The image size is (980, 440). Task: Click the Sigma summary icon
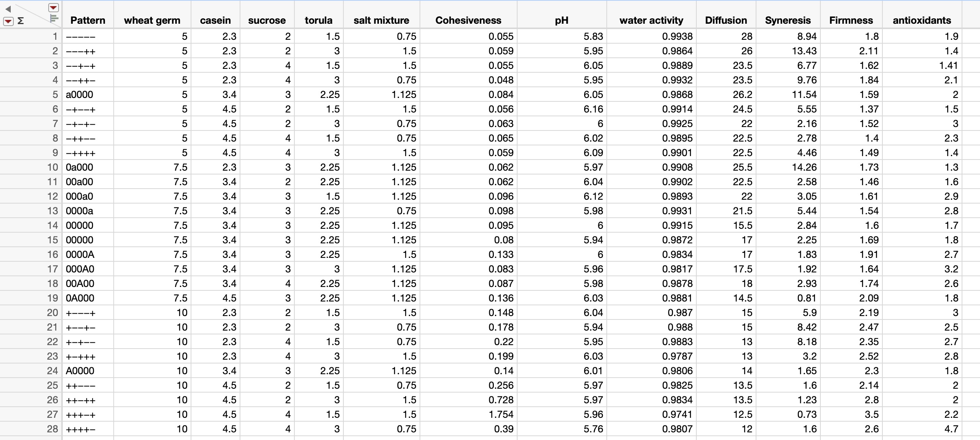coord(21,21)
